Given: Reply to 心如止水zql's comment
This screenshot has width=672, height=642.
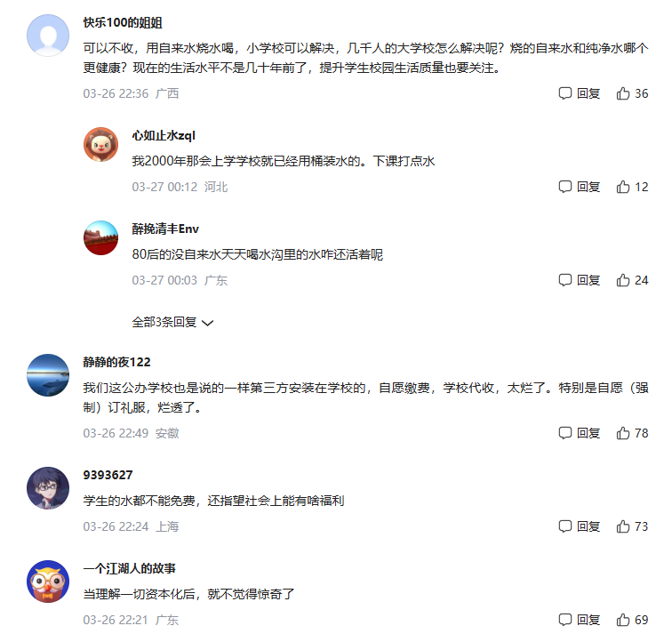Looking at the screenshot, I should pyautogui.click(x=579, y=187).
